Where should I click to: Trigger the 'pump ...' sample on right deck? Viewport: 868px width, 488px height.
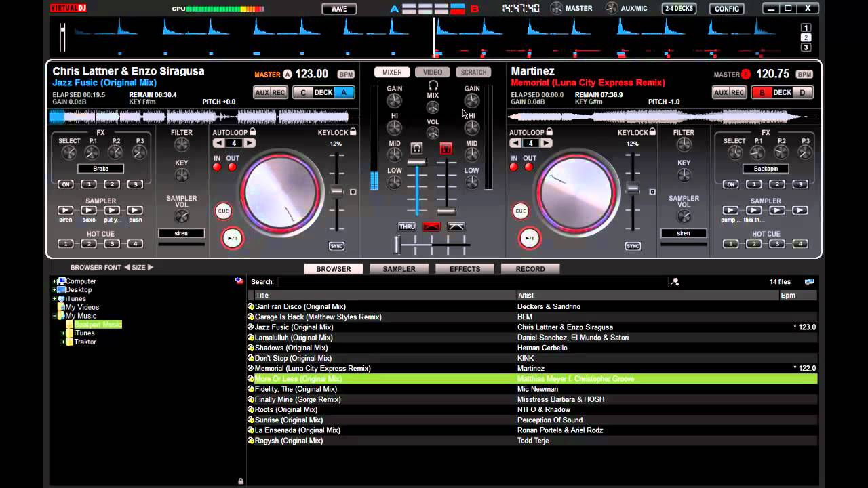730,211
